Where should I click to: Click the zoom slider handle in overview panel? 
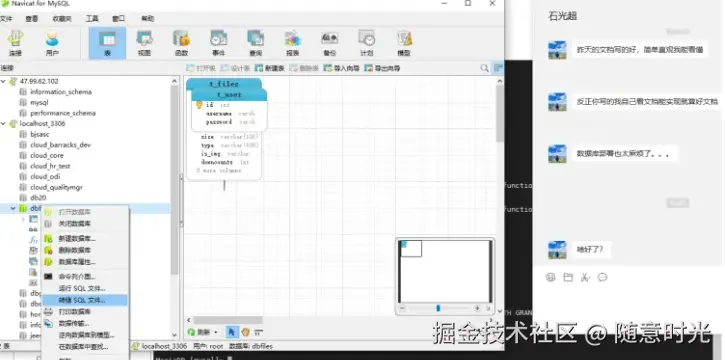[438, 308]
